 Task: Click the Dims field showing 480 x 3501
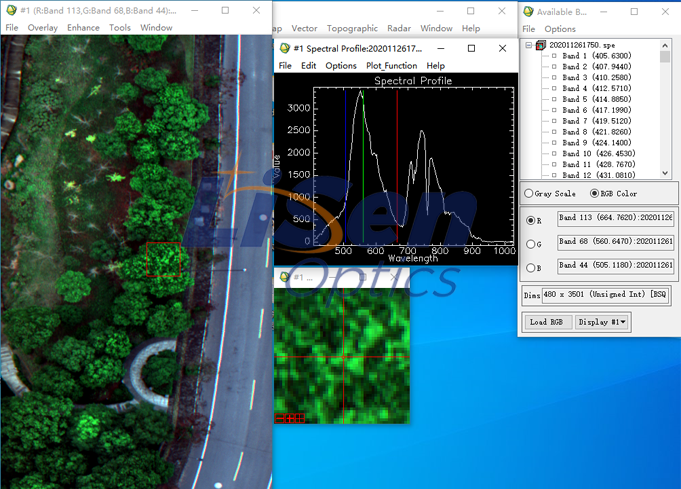point(605,294)
